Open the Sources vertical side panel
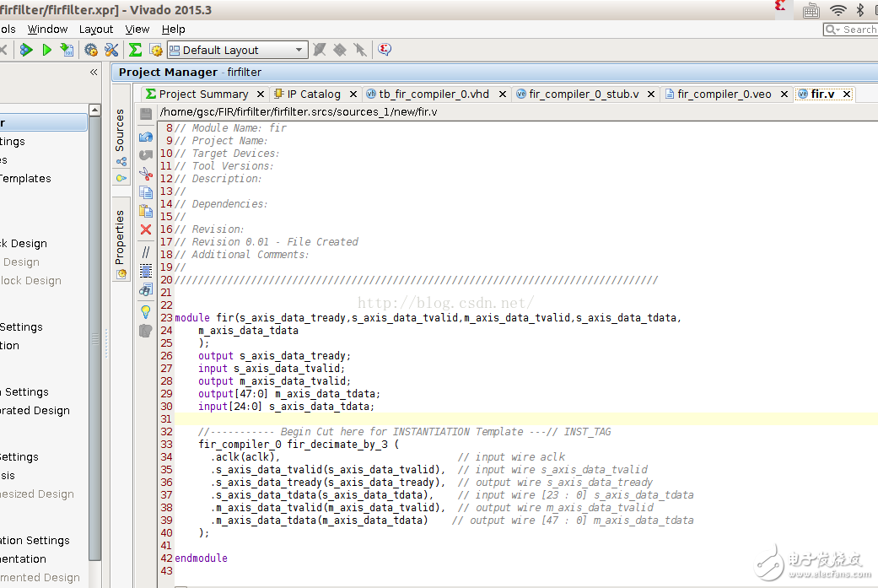878x588 pixels. [x=120, y=131]
